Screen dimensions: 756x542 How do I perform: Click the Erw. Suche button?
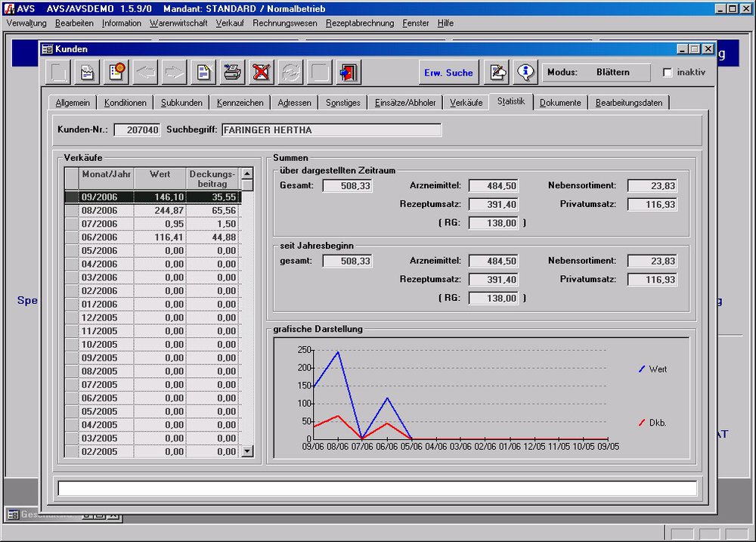(448, 73)
